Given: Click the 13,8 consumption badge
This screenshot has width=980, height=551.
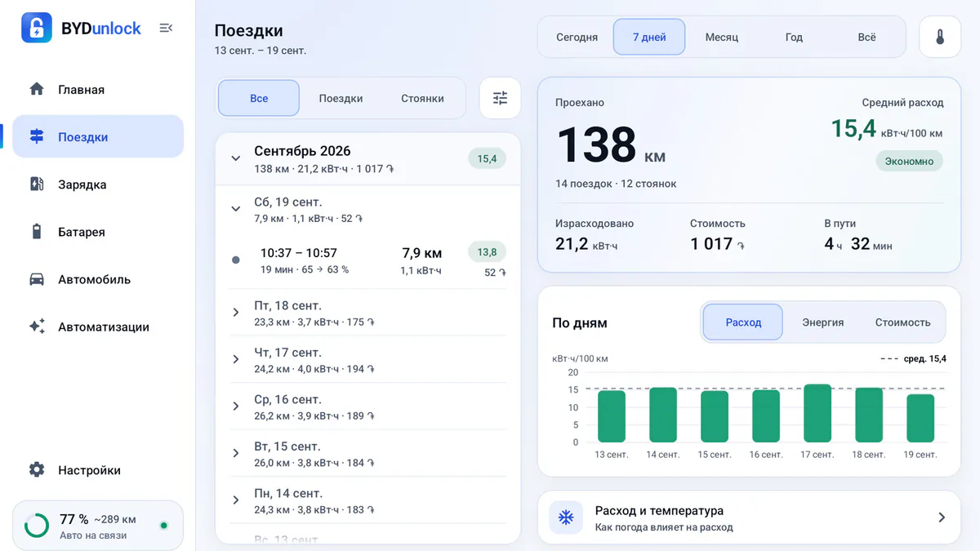Looking at the screenshot, I should (487, 252).
